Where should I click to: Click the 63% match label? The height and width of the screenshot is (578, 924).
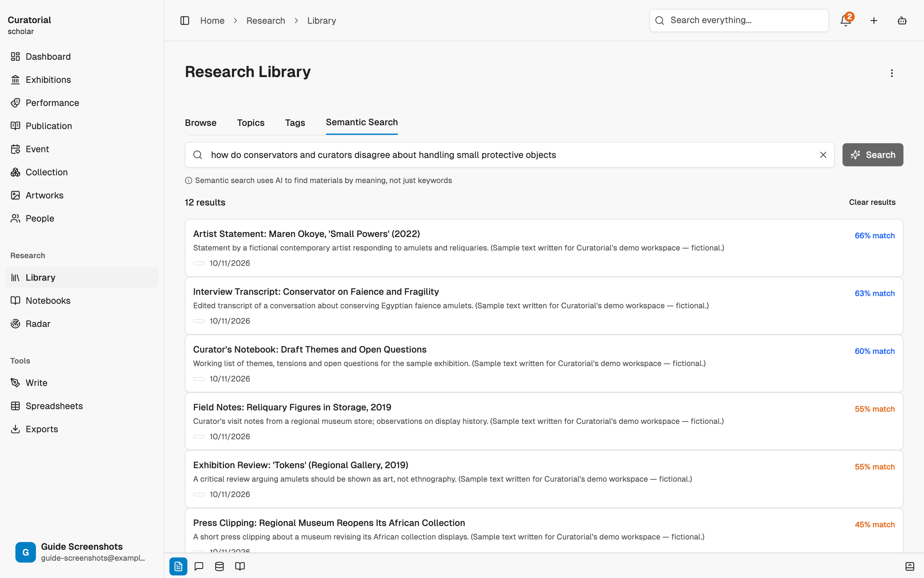tap(874, 293)
